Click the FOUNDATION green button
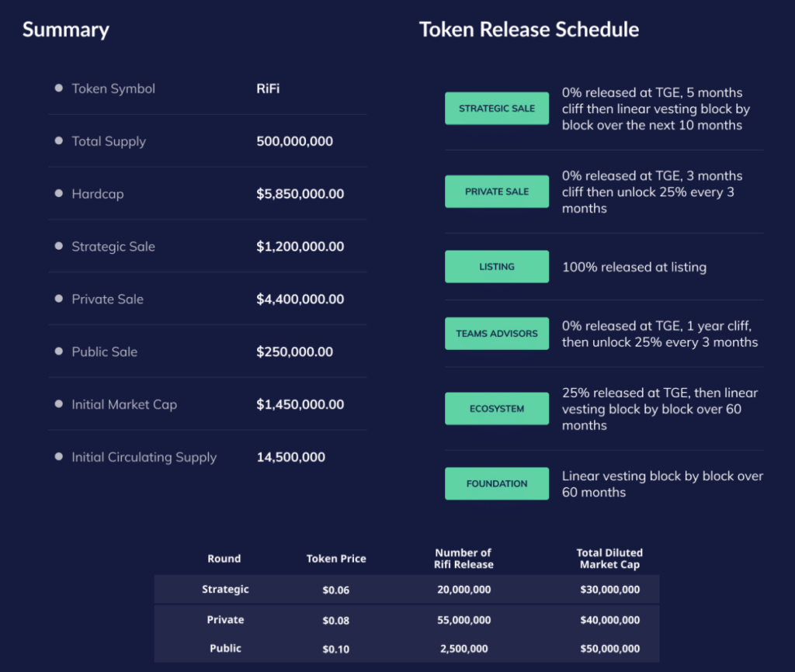This screenshot has width=795, height=672. (x=497, y=483)
